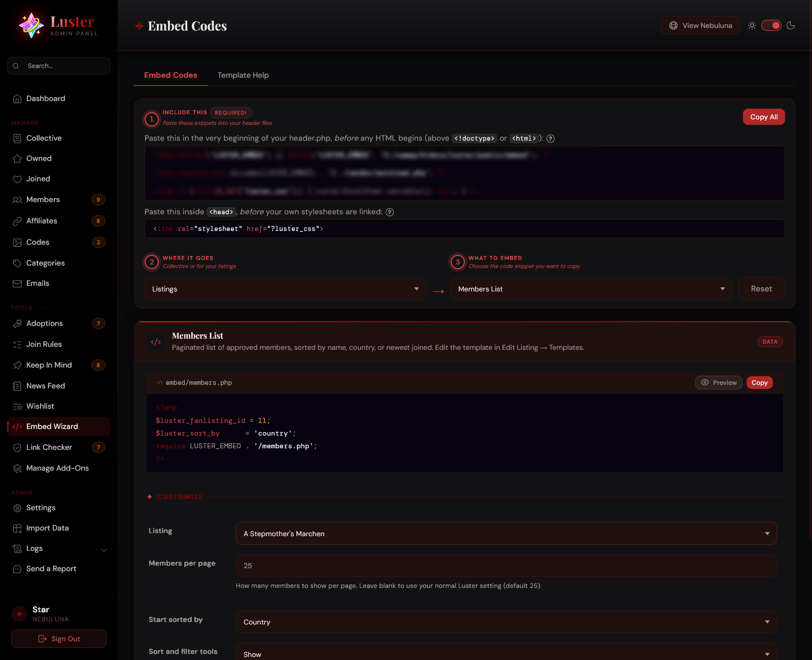Open the Start sorted by Country dropdown
The height and width of the screenshot is (660, 812).
coord(506,622)
